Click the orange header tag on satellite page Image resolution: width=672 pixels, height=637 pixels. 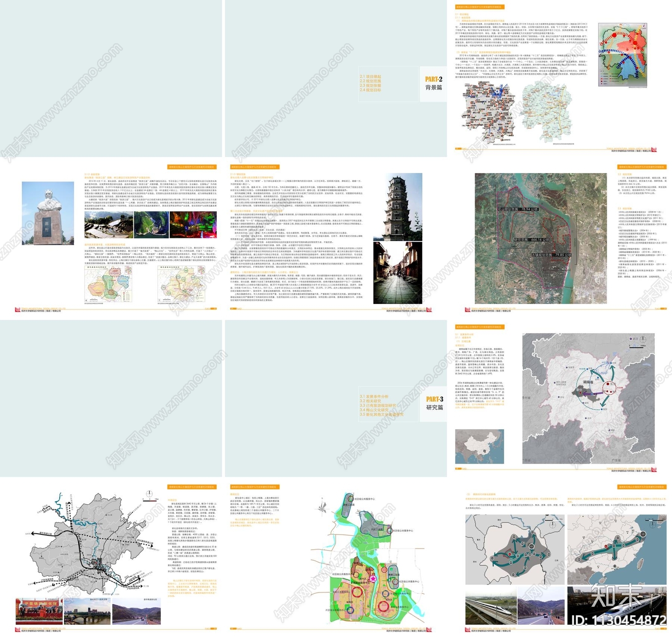(641, 167)
